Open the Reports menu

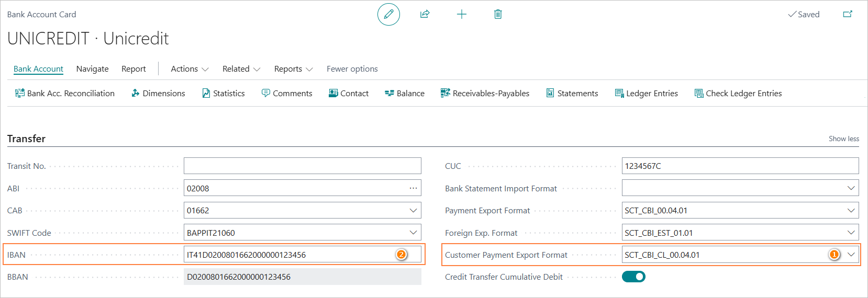tap(293, 69)
